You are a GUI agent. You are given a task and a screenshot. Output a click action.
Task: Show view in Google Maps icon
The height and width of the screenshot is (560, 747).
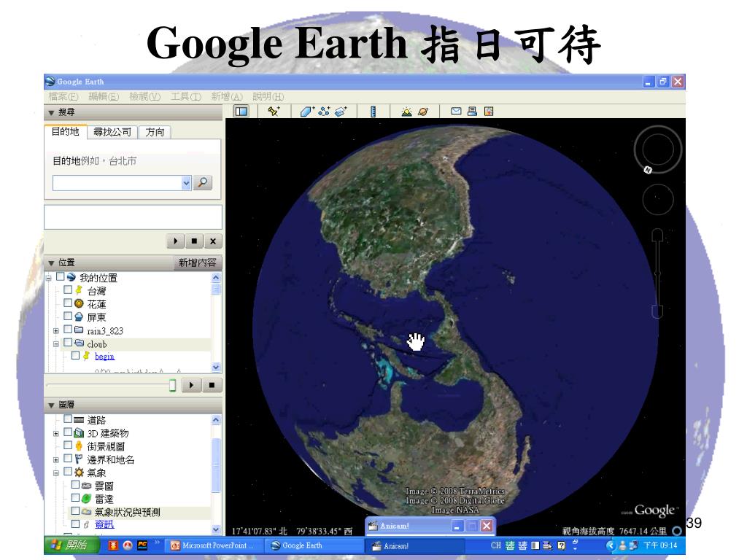pyautogui.click(x=489, y=111)
